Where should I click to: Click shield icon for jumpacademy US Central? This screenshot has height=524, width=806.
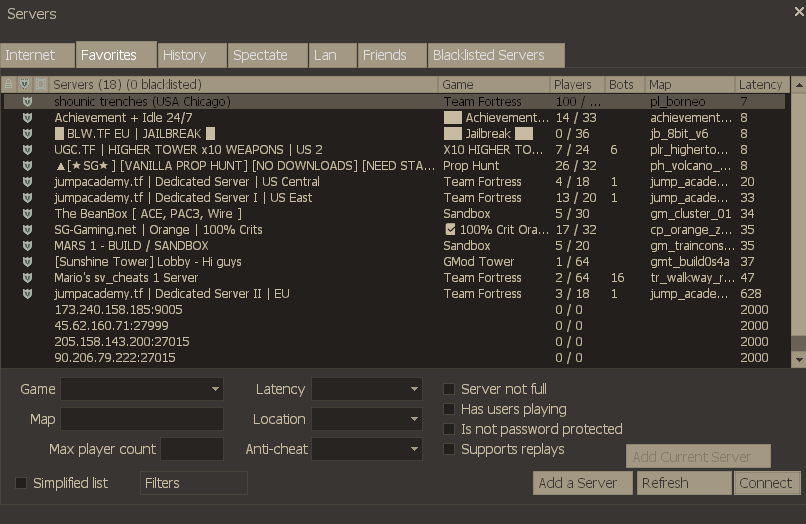[x=27, y=182]
